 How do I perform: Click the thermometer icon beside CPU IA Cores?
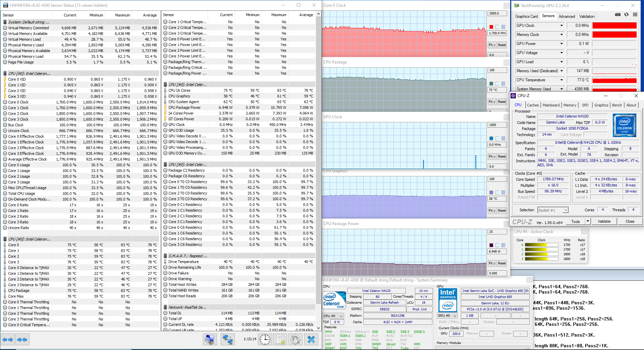click(165, 90)
